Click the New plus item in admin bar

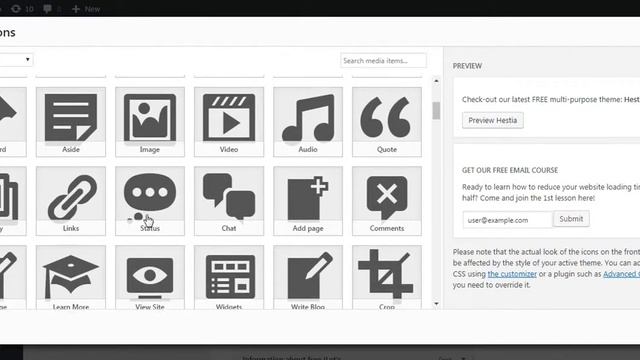click(86, 9)
